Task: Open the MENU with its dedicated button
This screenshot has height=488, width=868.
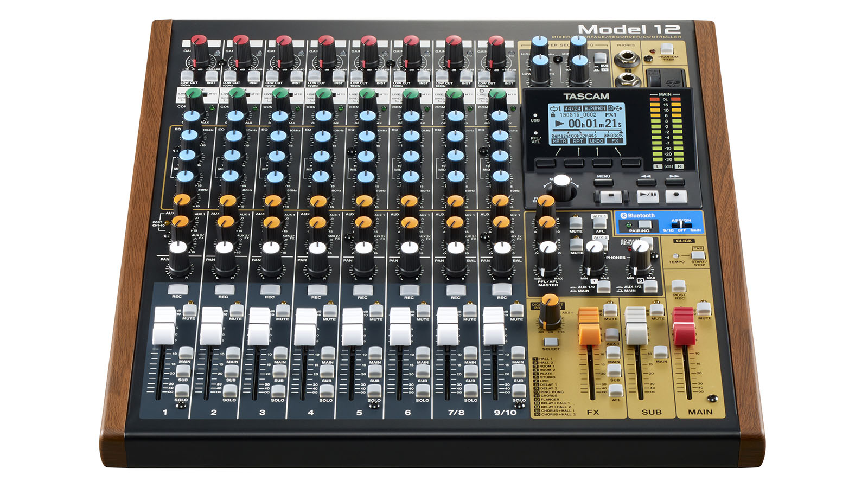Action: pos(604,183)
